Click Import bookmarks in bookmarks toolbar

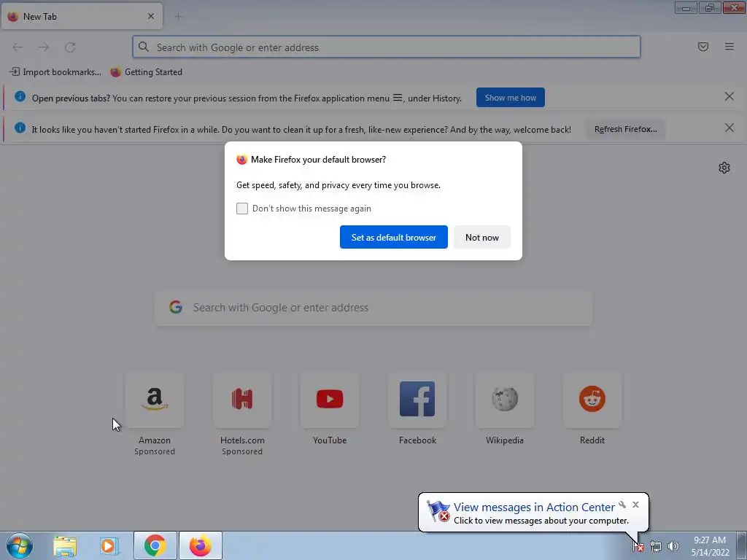tap(55, 72)
